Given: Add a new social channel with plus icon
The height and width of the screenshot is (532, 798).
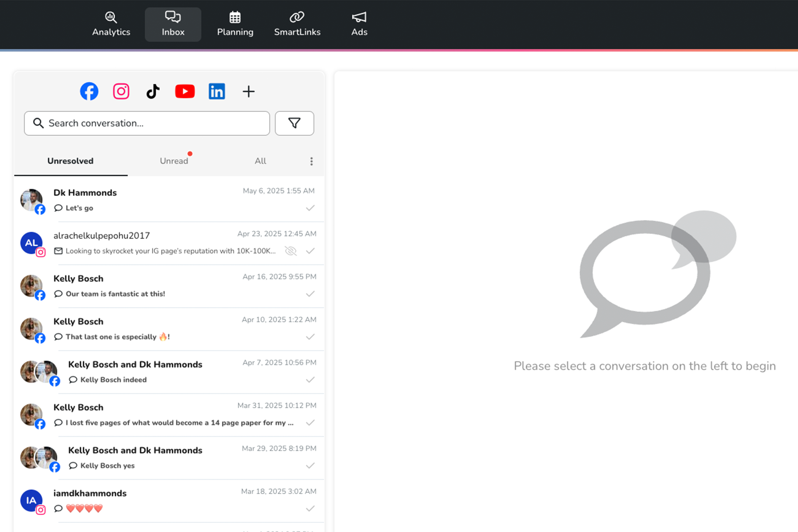Looking at the screenshot, I should pos(249,91).
